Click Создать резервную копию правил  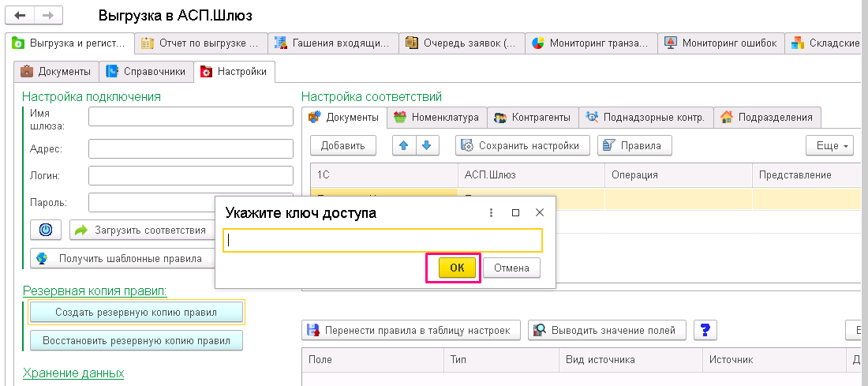pyautogui.click(x=137, y=313)
